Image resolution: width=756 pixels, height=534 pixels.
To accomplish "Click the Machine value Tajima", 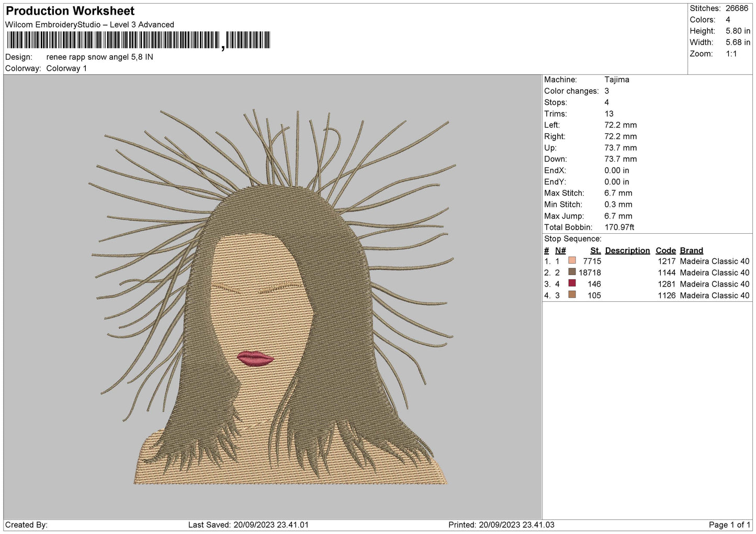I will click(617, 79).
